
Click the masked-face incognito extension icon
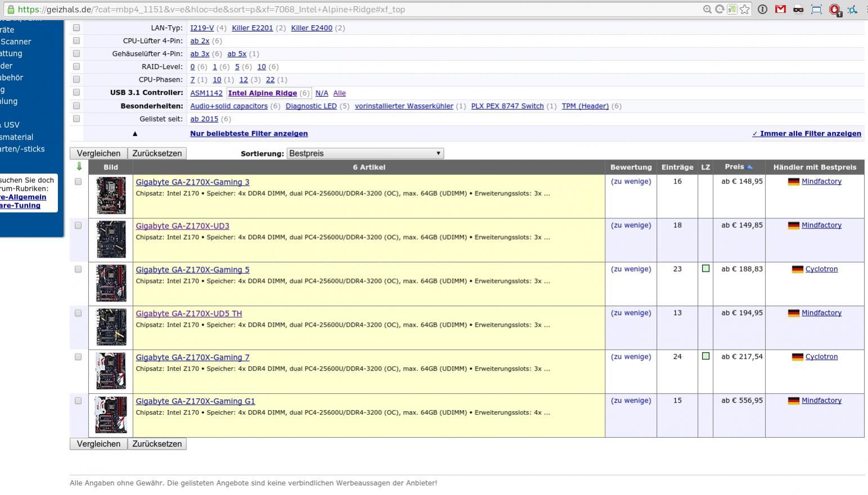[x=798, y=9]
